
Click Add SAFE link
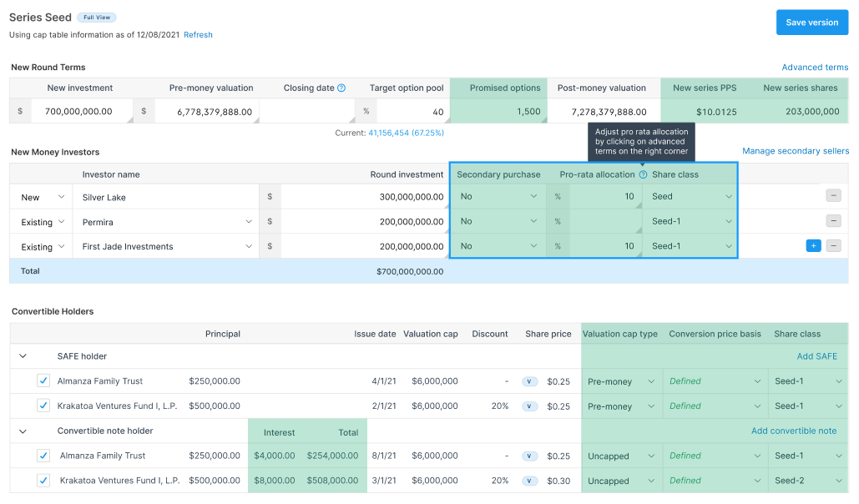pos(816,356)
